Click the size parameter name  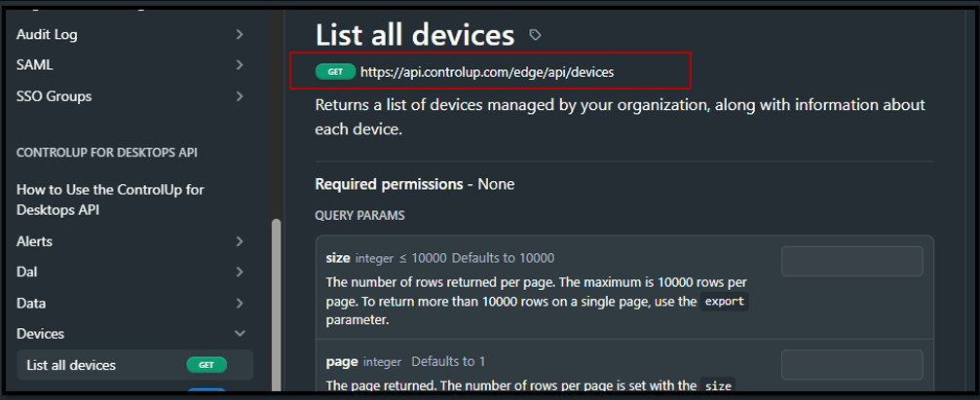coord(338,258)
